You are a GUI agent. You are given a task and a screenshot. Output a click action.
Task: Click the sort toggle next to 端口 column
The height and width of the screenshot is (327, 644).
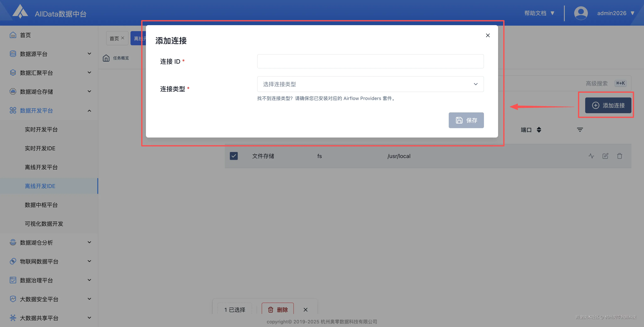point(539,130)
